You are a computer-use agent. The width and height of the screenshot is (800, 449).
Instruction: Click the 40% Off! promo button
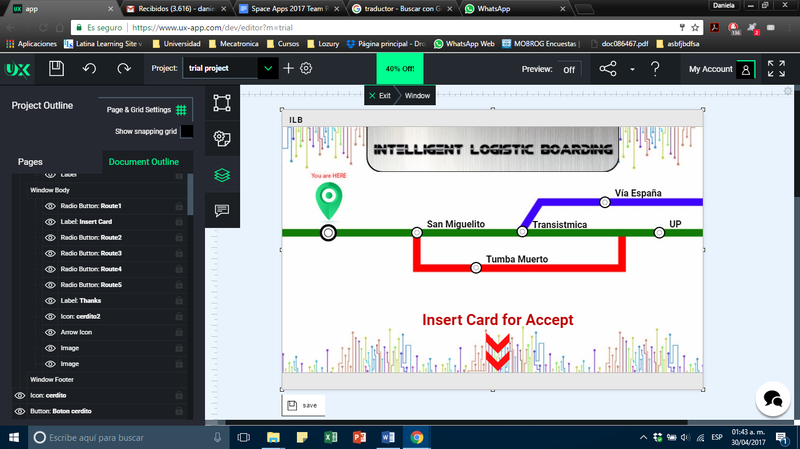click(399, 69)
